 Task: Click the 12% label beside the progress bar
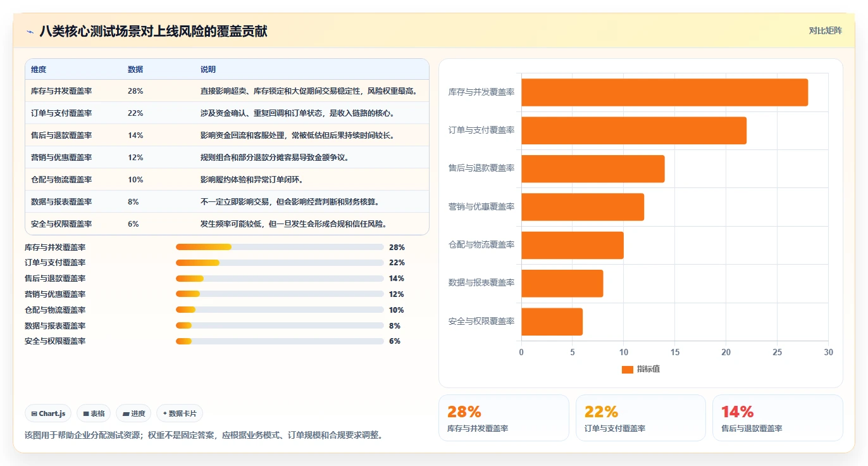pos(397,294)
